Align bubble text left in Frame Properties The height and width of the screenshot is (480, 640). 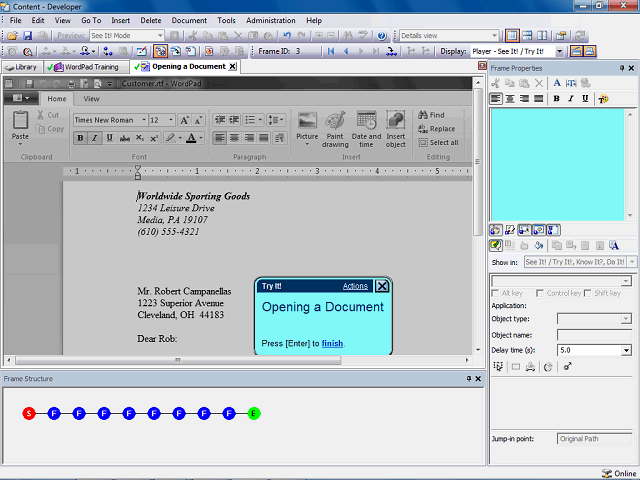pyautogui.click(x=496, y=98)
